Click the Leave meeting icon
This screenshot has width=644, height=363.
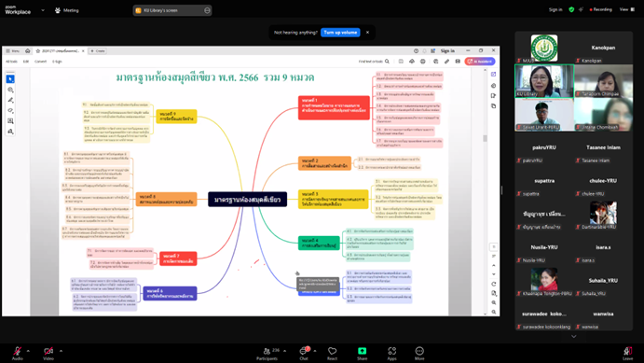(x=627, y=353)
